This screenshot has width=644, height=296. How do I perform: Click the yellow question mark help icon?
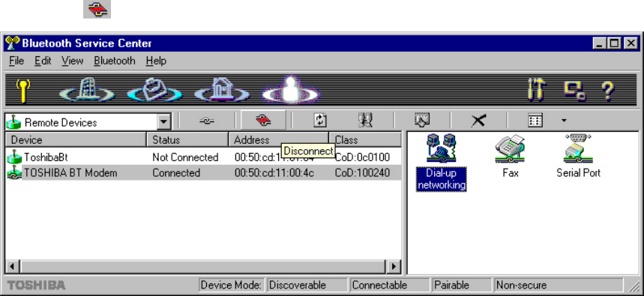tap(608, 91)
